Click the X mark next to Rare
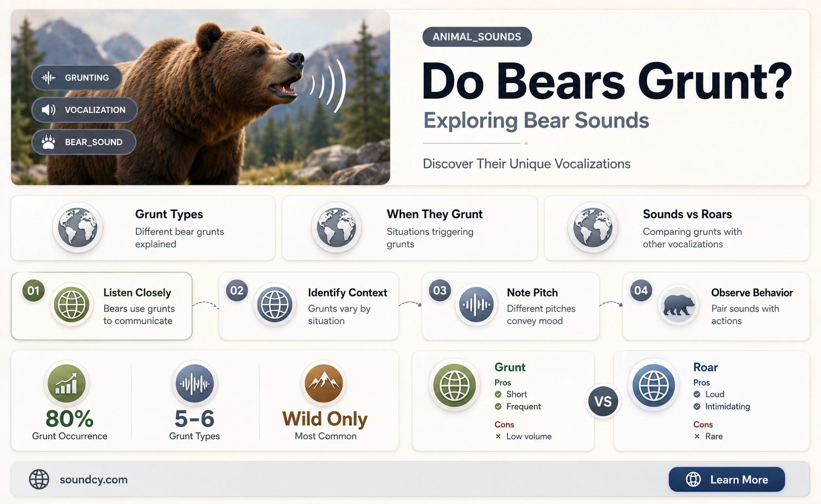This screenshot has height=504, width=821. (x=697, y=436)
